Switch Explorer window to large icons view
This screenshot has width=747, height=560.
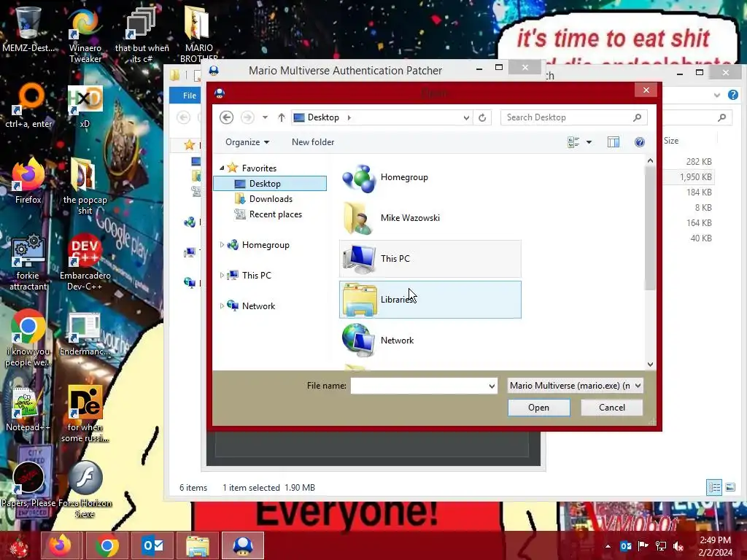click(729, 487)
